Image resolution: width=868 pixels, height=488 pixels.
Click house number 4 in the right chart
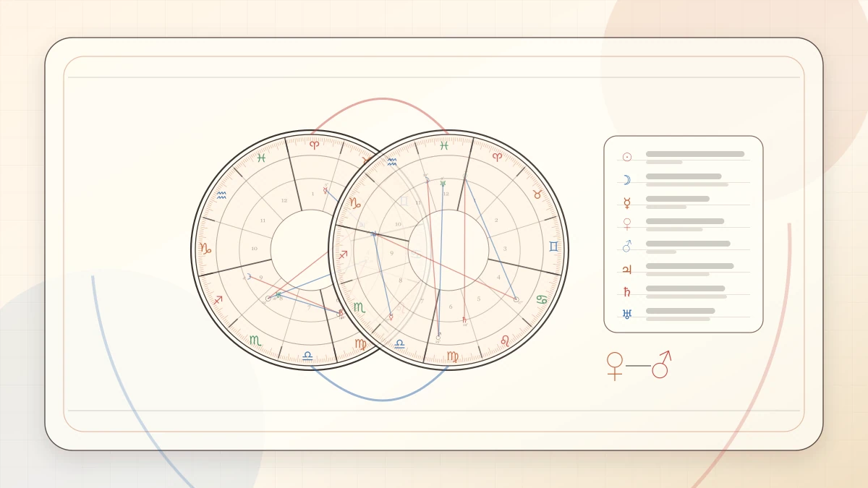click(x=498, y=277)
